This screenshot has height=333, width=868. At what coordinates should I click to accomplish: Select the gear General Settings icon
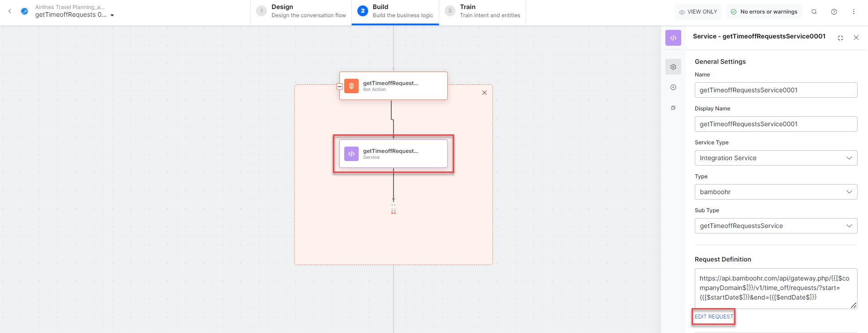click(x=673, y=67)
